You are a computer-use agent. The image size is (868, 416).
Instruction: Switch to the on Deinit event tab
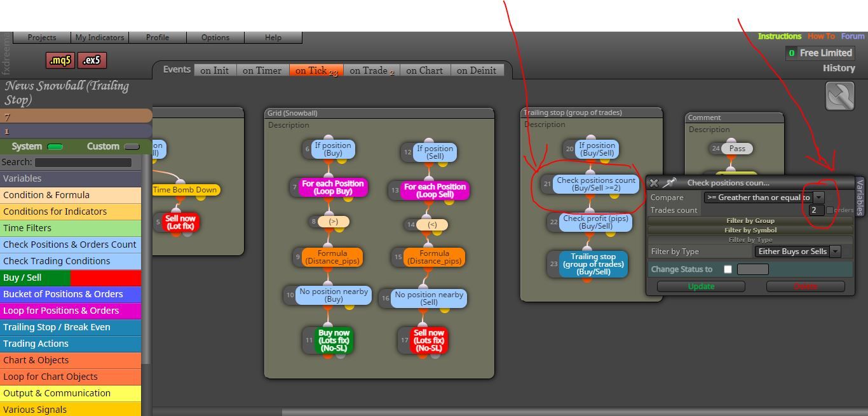(477, 70)
